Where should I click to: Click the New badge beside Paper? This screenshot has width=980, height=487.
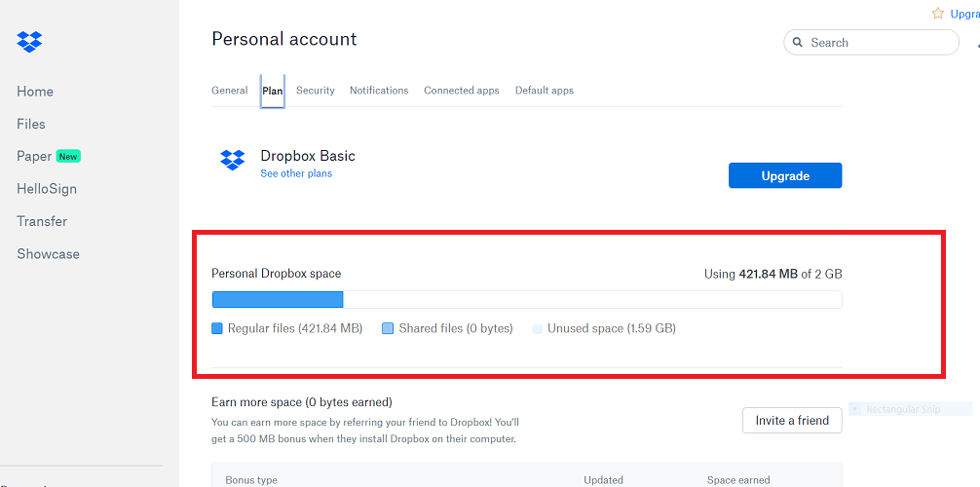68,156
